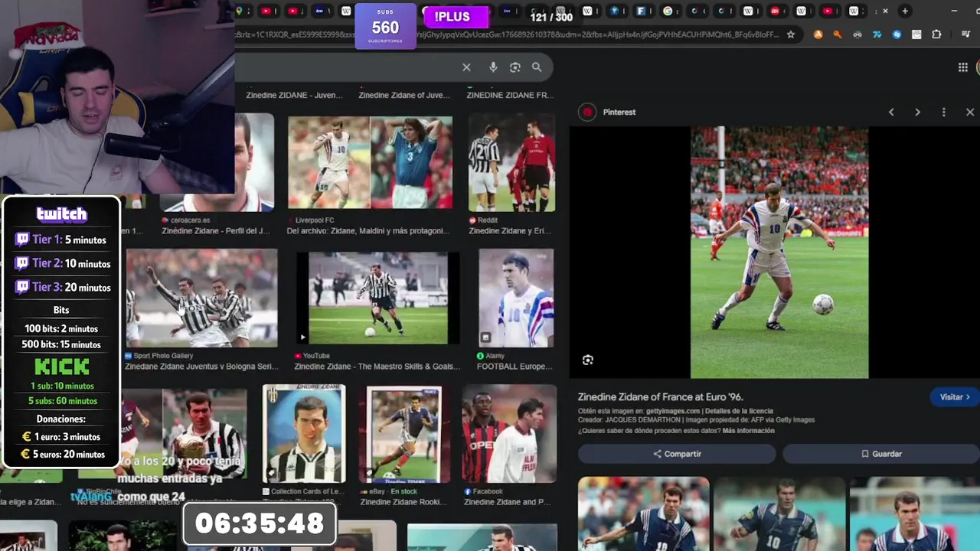Open the Facebook Zinedine Zidane thumbnail
Viewport: 980px width, 551px height.
pos(509,434)
